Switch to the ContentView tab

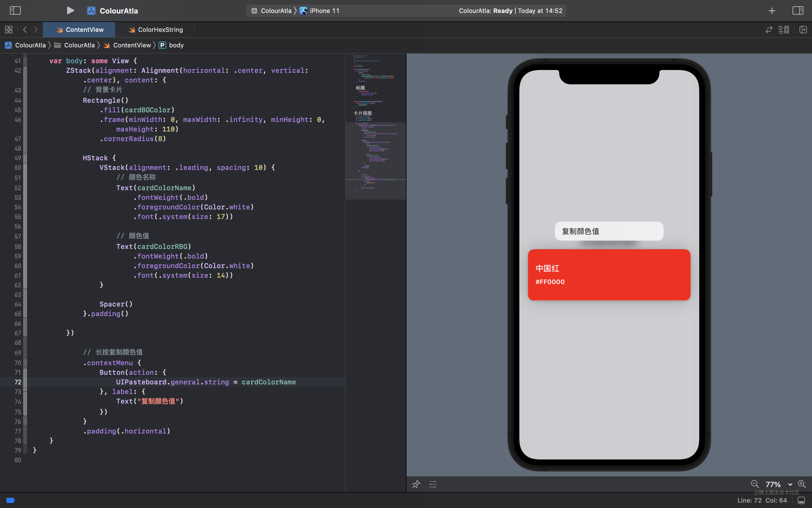coord(79,30)
